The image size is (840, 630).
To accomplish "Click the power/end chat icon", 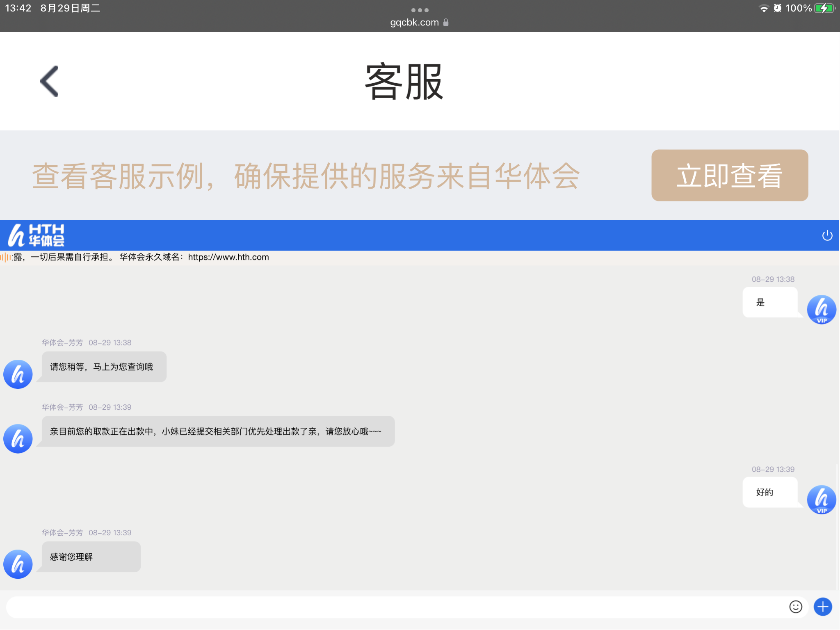I will 827,235.
